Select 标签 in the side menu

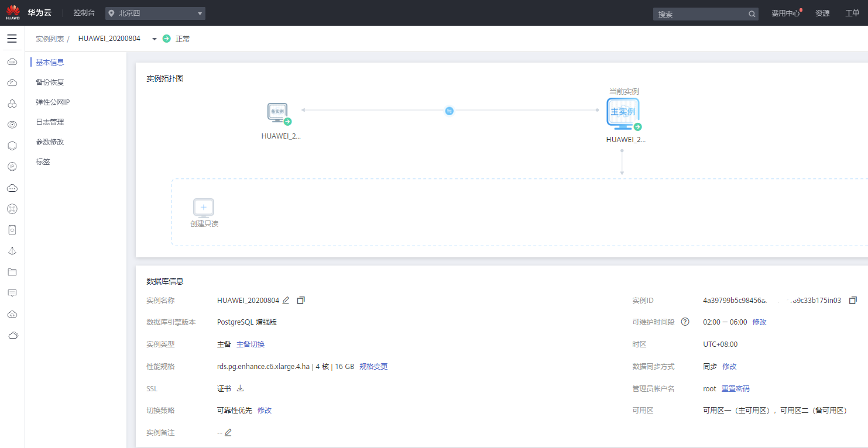[43, 161]
